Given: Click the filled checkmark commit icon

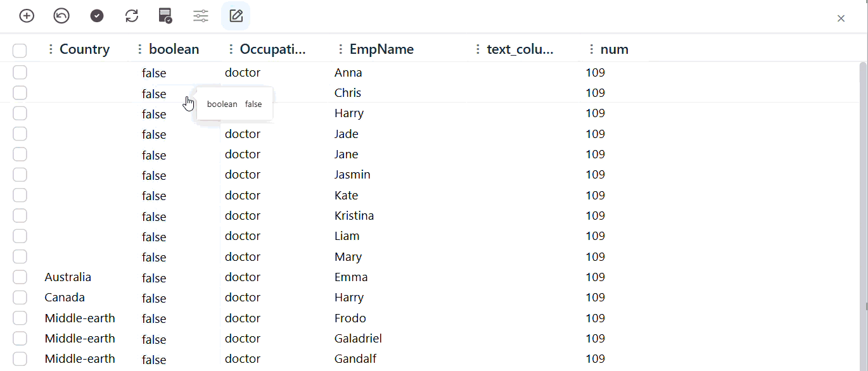Looking at the screenshot, I should [97, 16].
